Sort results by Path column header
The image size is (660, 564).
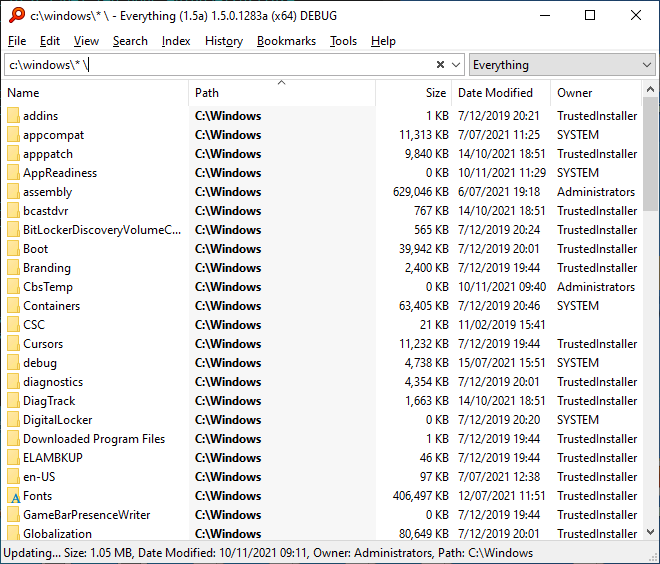[x=282, y=93]
